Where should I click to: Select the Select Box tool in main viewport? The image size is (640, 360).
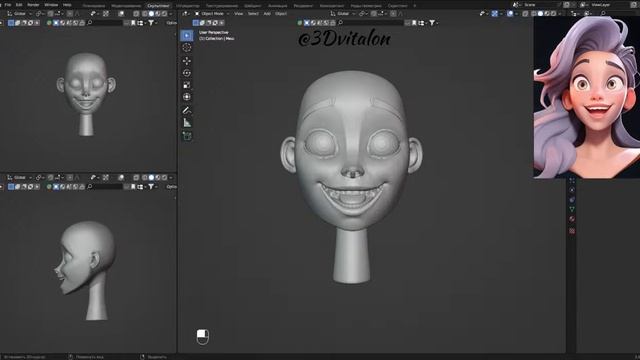point(187,36)
